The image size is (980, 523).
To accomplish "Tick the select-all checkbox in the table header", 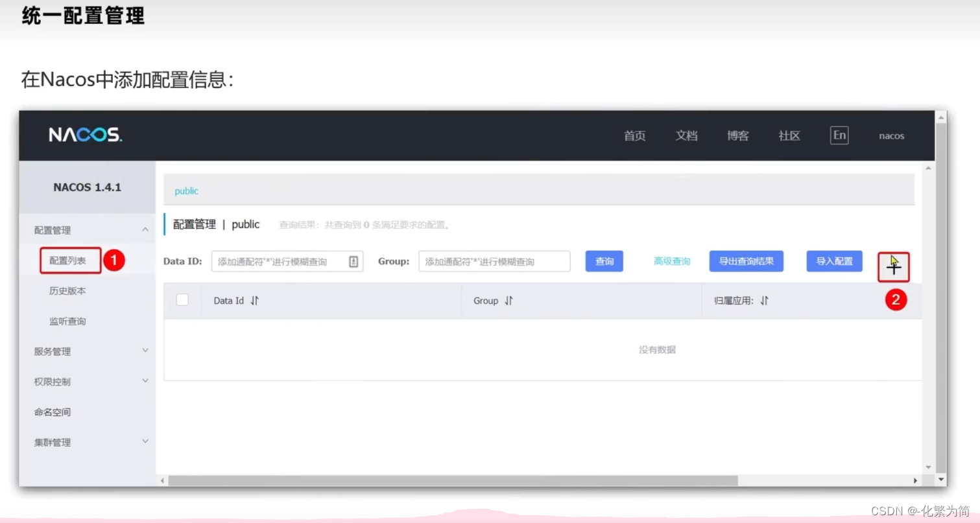I will 183,299.
